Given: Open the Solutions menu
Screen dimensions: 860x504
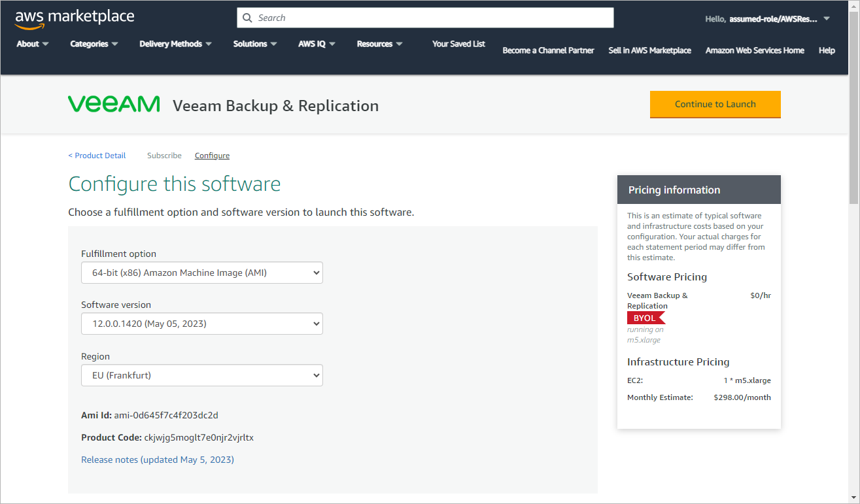Looking at the screenshot, I should coord(255,44).
